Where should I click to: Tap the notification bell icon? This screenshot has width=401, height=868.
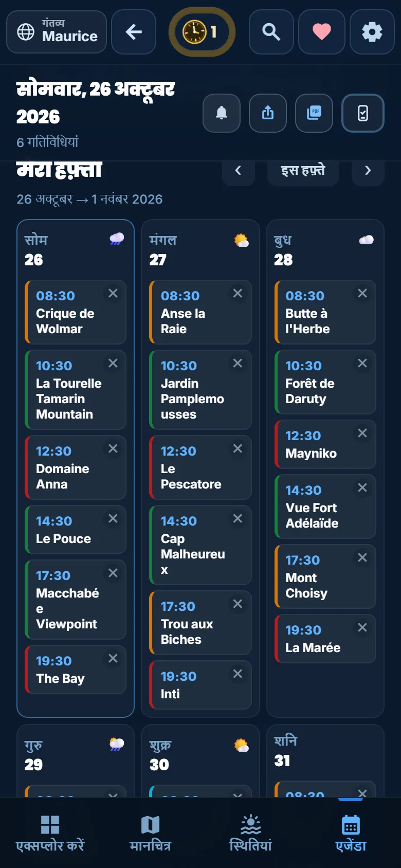point(222,113)
